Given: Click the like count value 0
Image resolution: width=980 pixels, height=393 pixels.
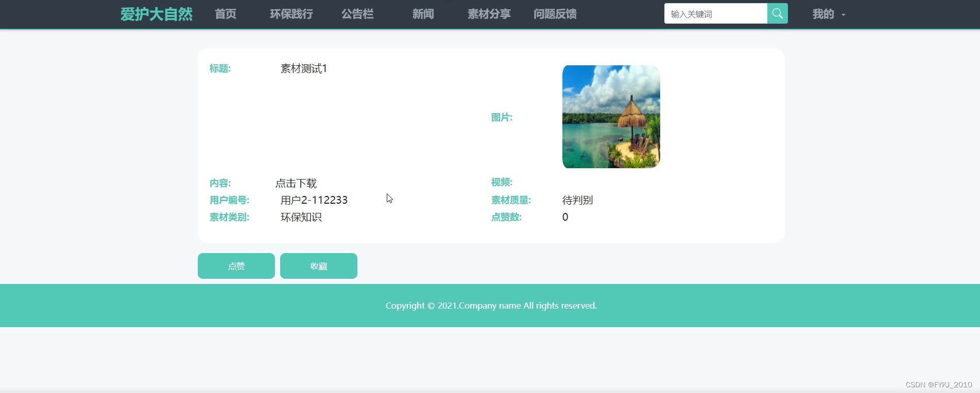Looking at the screenshot, I should pos(565,217).
